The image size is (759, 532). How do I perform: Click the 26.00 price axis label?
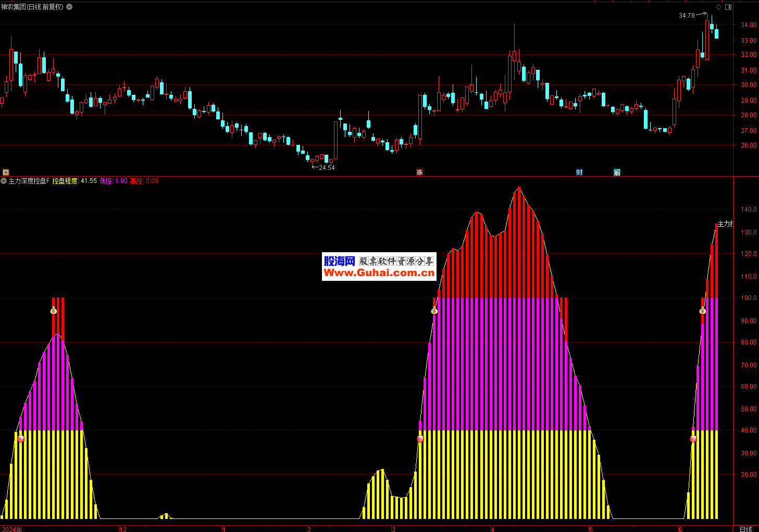pos(749,145)
